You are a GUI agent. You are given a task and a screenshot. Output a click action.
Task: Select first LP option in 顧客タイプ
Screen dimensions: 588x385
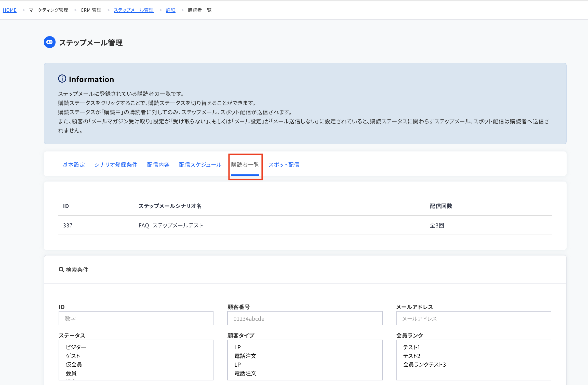tap(238, 347)
